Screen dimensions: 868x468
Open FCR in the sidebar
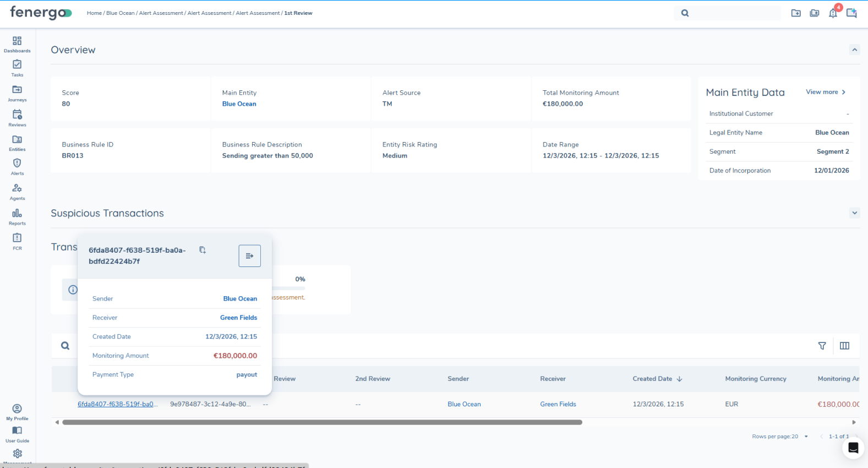click(17, 242)
